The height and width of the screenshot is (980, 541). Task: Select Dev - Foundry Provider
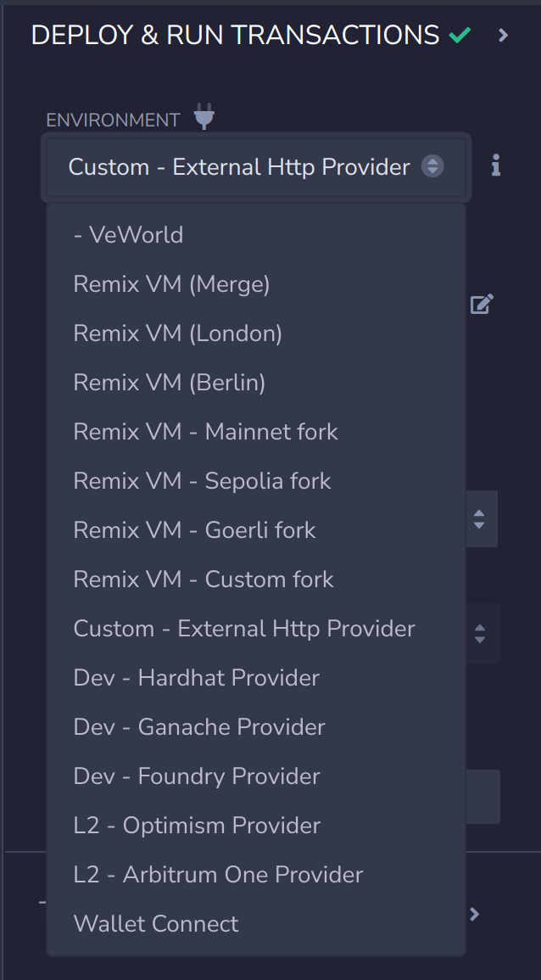click(197, 776)
